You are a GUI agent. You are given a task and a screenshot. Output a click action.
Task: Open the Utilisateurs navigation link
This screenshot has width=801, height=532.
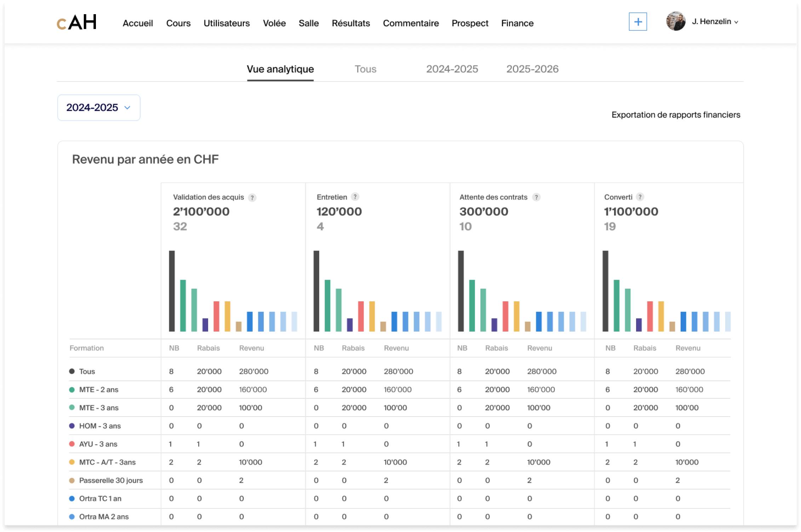pyautogui.click(x=227, y=23)
